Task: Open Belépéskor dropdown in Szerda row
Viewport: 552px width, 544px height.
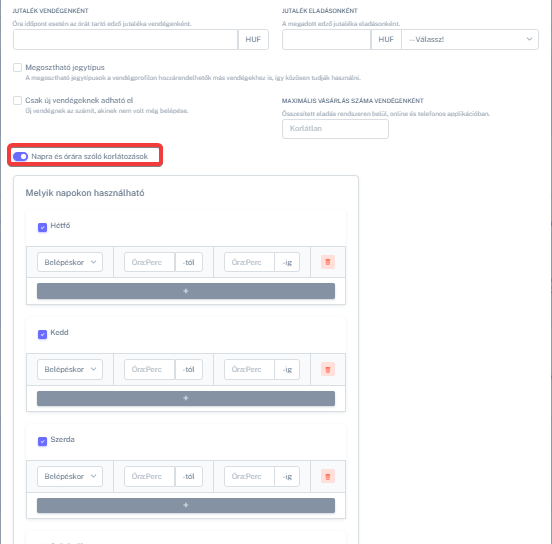Action: pyautogui.click(x=70, y=476)
